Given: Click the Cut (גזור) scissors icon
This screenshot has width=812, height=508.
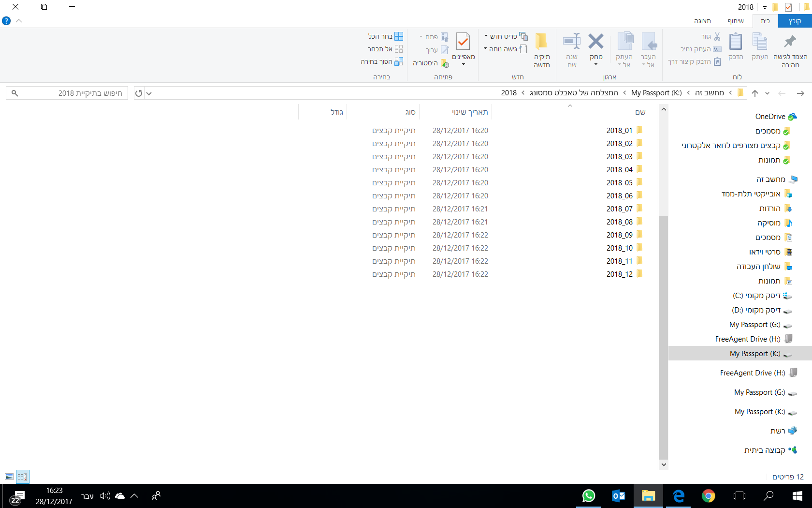Looking at the screenshot, I should coord(717,36).
